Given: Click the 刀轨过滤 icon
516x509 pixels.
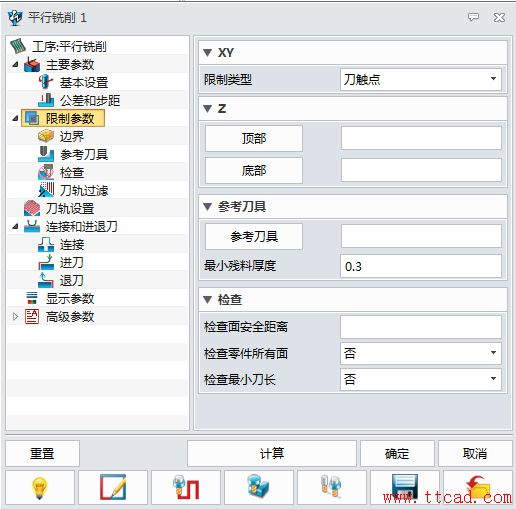Looking at the screenshot, I should click(x=46, y=190).
